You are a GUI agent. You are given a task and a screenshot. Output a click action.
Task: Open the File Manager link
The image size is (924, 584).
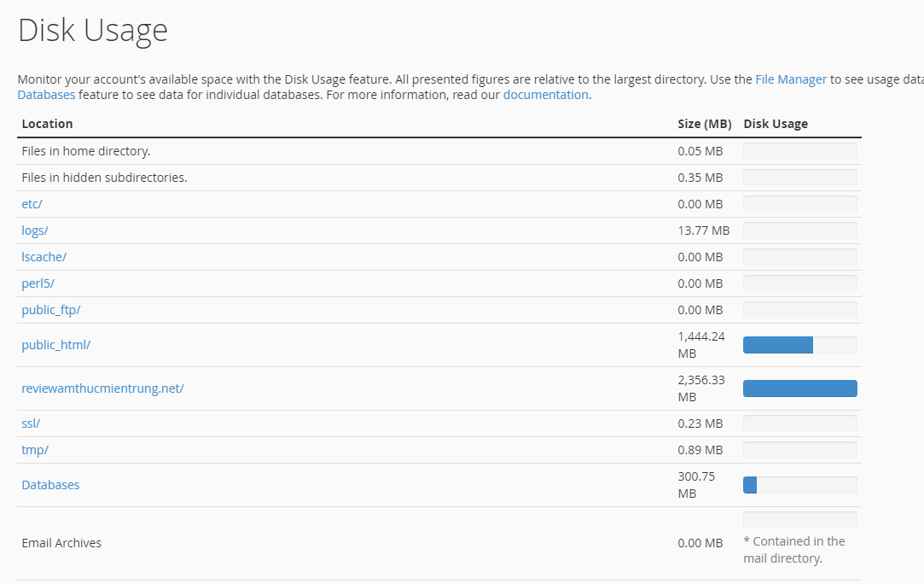pyautogui.click(x=790, y=79)
